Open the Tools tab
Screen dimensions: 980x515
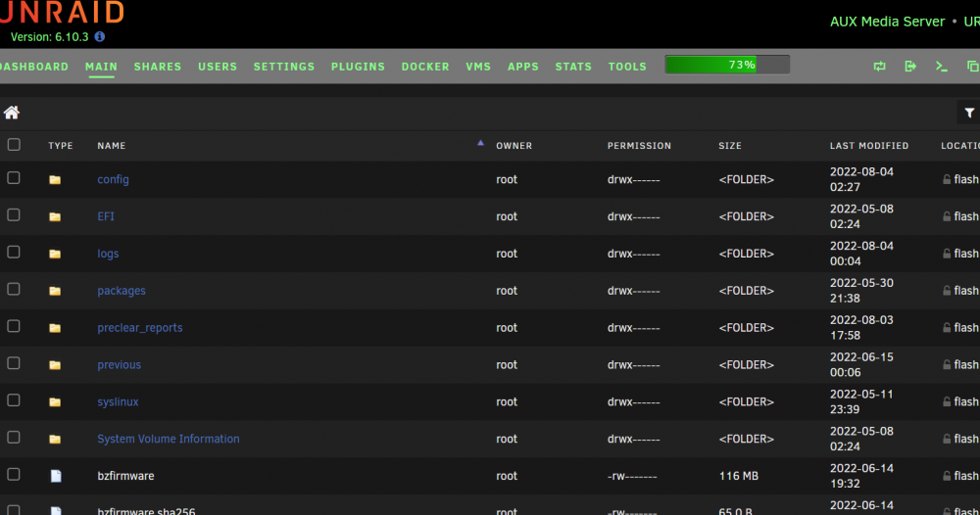pos(627,67)
